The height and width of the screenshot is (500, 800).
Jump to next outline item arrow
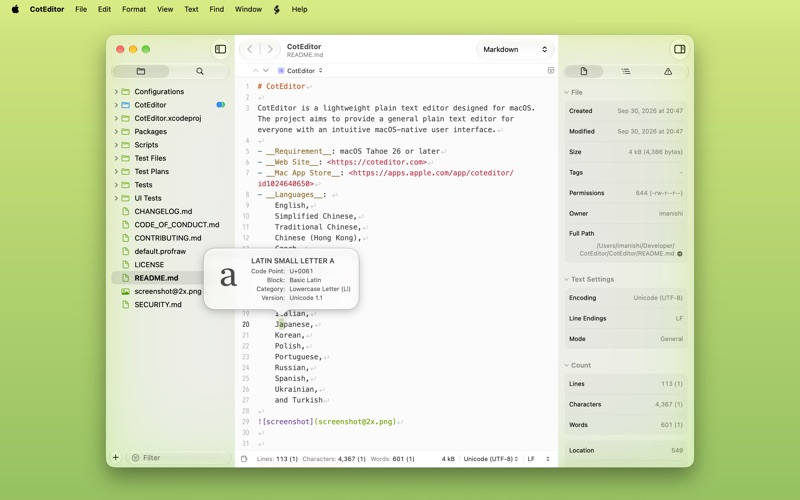pos(265,70)
